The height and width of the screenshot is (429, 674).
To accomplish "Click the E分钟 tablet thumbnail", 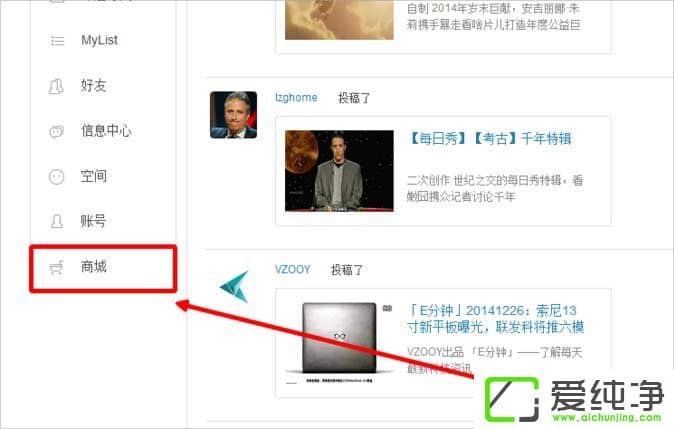I will click(x=339, y=338).
